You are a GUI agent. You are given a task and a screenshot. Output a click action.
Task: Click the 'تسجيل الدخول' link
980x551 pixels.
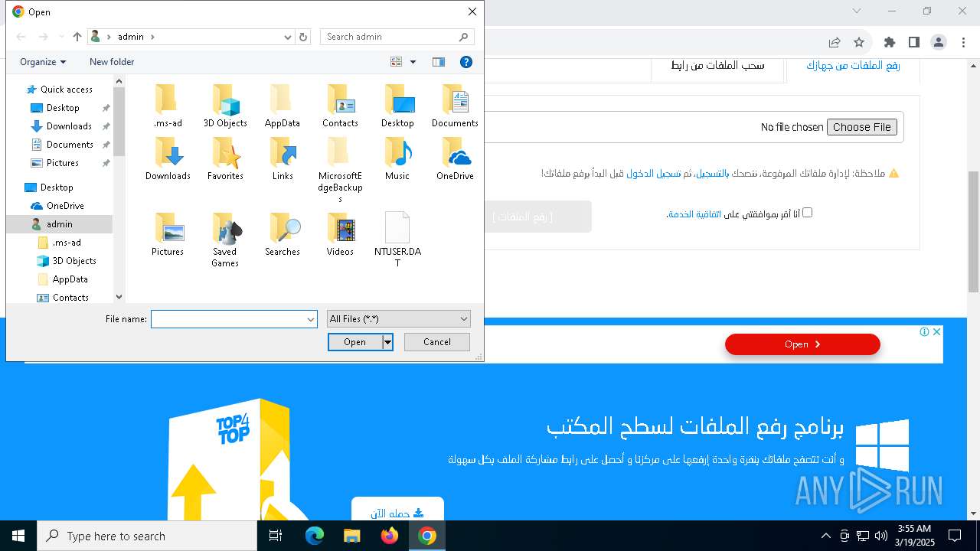653,174
